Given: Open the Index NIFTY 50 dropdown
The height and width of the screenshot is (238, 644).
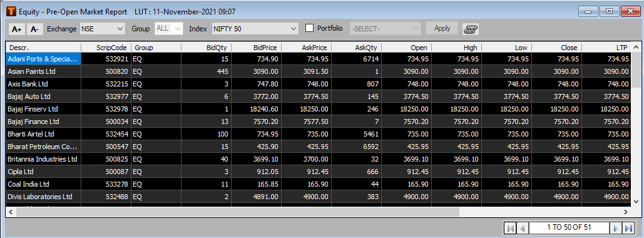Looking at the screenshot, I should 255,29.
